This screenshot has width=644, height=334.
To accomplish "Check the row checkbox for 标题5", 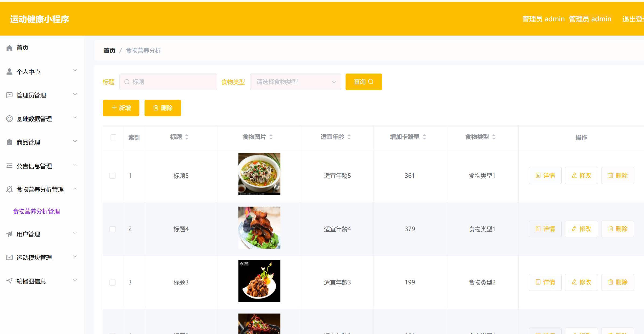I will coord(112,175).
